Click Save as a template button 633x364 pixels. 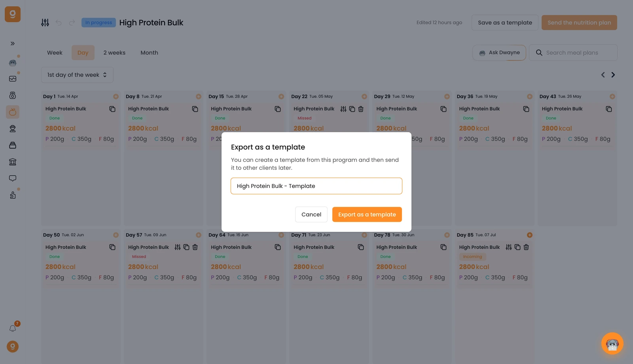(505, 23)
